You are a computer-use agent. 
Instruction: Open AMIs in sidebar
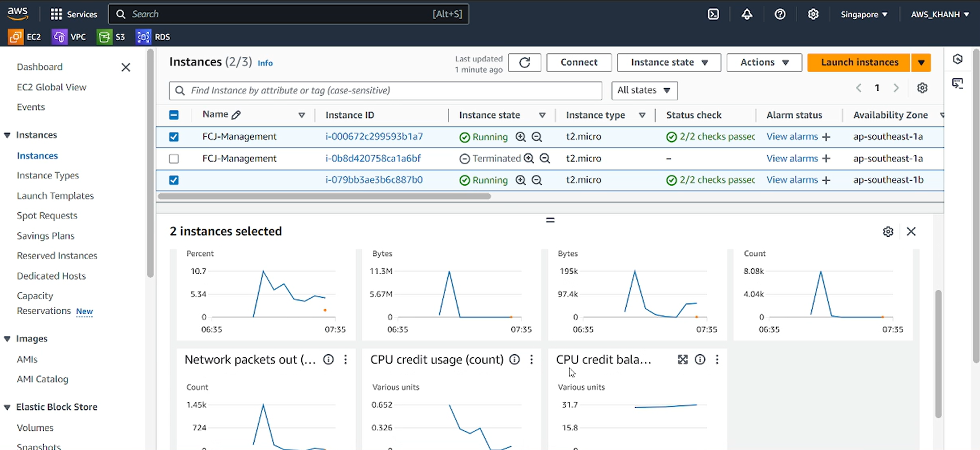27,359
